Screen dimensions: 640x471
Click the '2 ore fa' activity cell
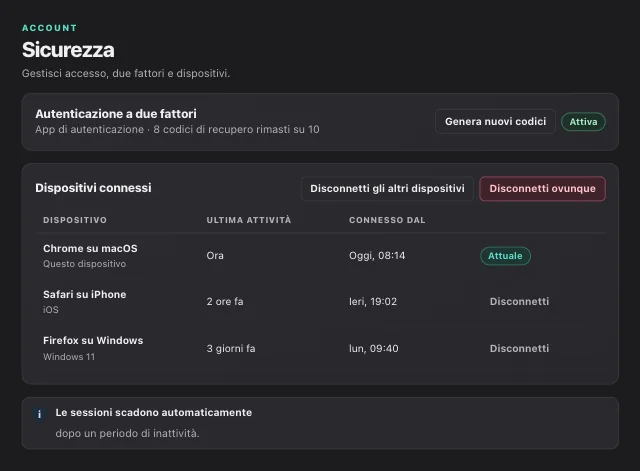[x=225, y=302]
